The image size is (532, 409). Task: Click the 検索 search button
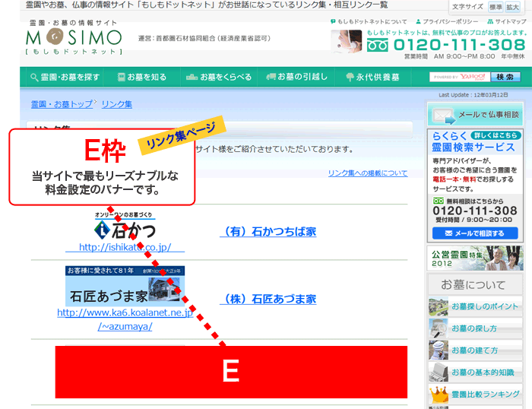(505, 77)
